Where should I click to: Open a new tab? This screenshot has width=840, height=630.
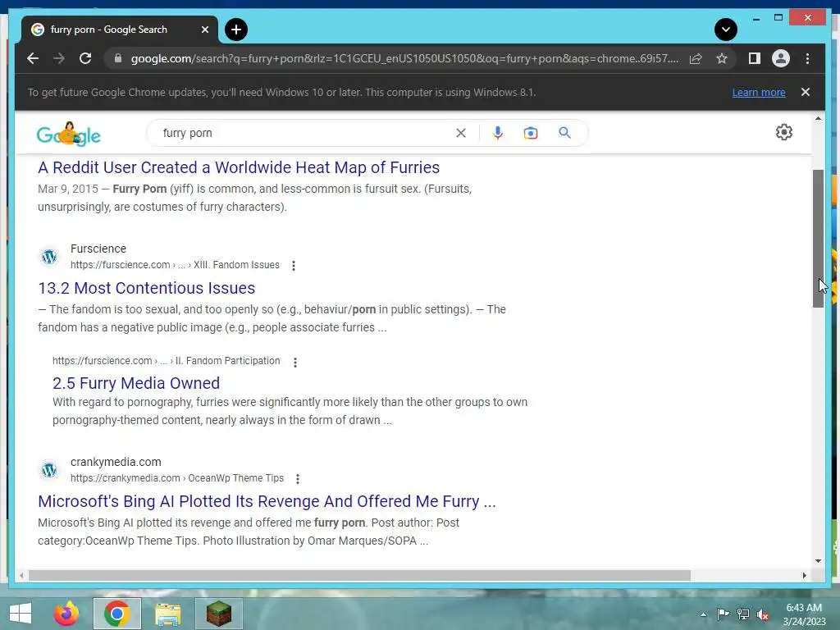(x=235, y=30)
